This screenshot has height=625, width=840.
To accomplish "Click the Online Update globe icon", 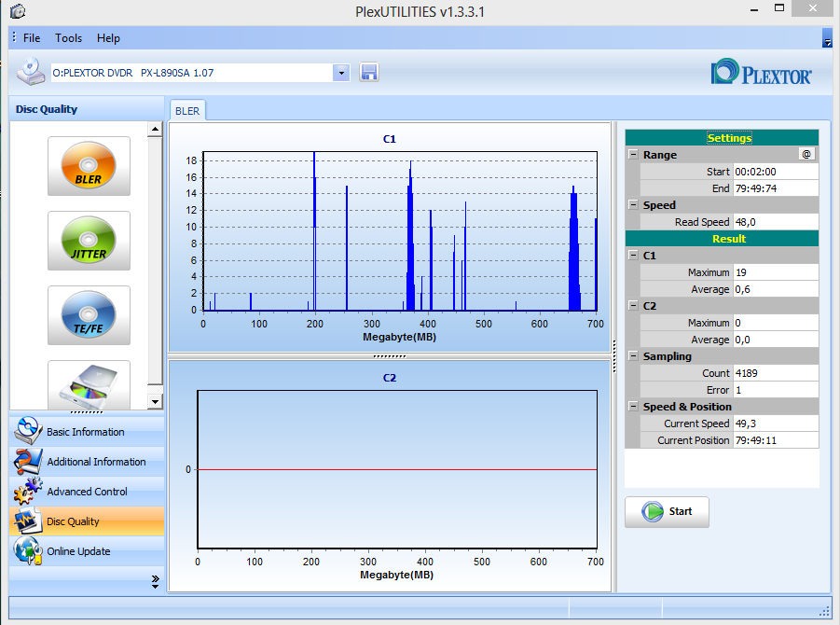I will pos(27,550).
